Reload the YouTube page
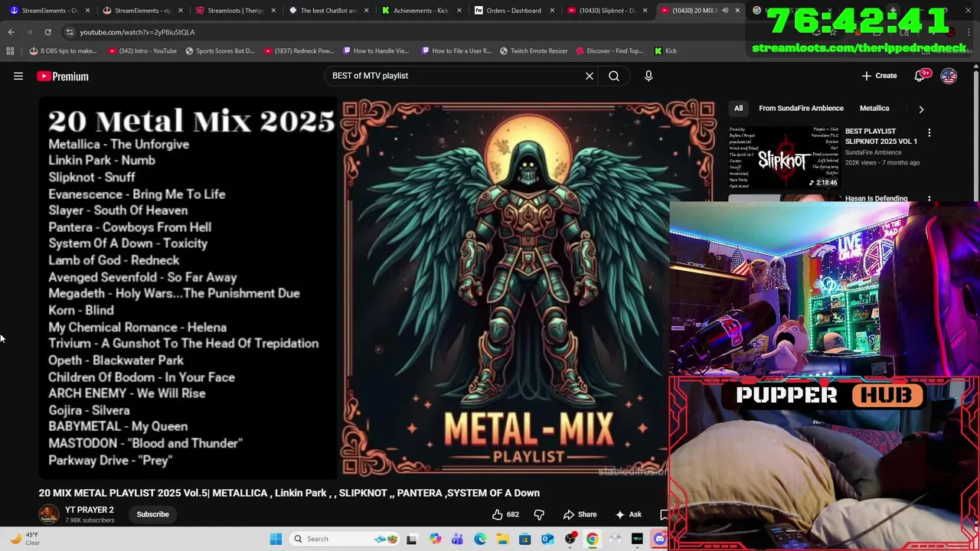The image size is (980, 551). tap(47, 32)
